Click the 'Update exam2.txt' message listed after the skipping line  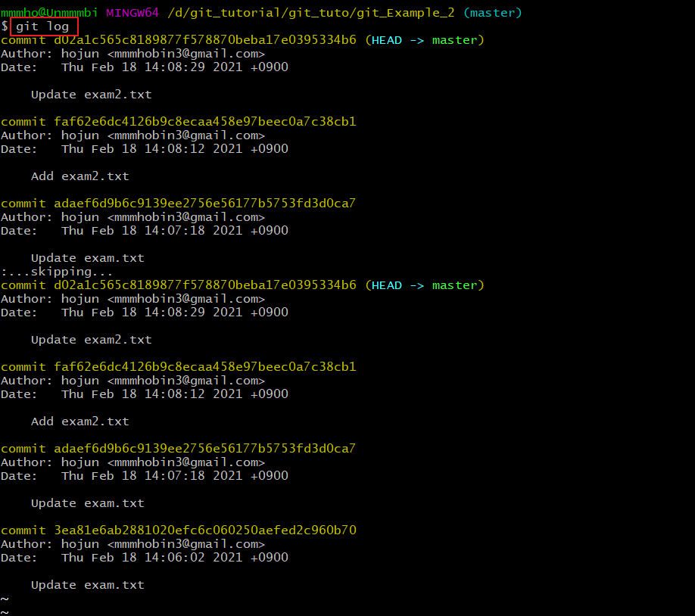[92, 340]
